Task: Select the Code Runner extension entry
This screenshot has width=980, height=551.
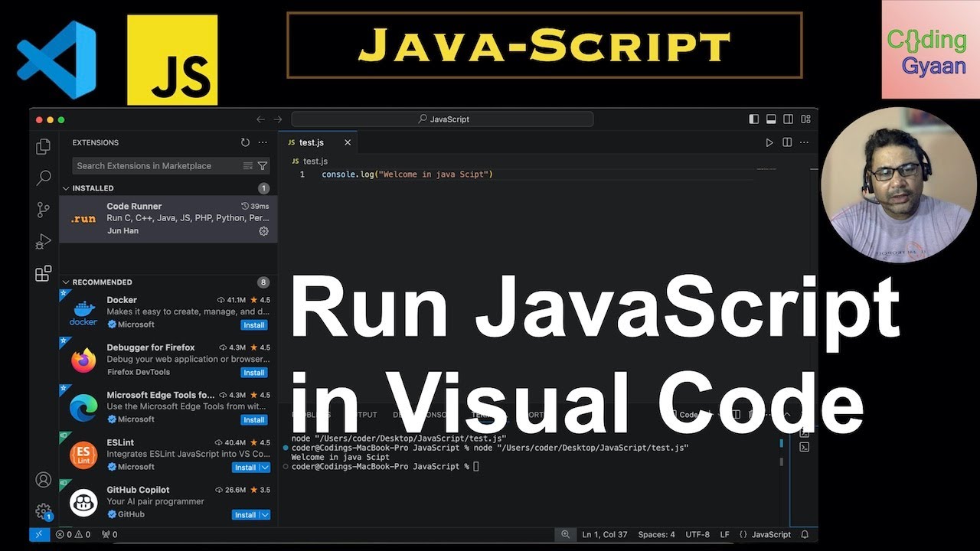Action: point(168,219)
